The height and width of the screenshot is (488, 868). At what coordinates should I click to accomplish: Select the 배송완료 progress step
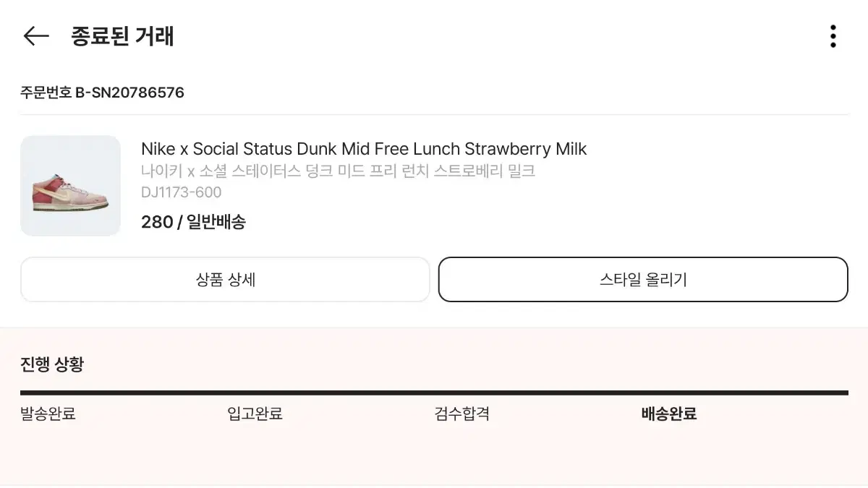coord(668,414)
